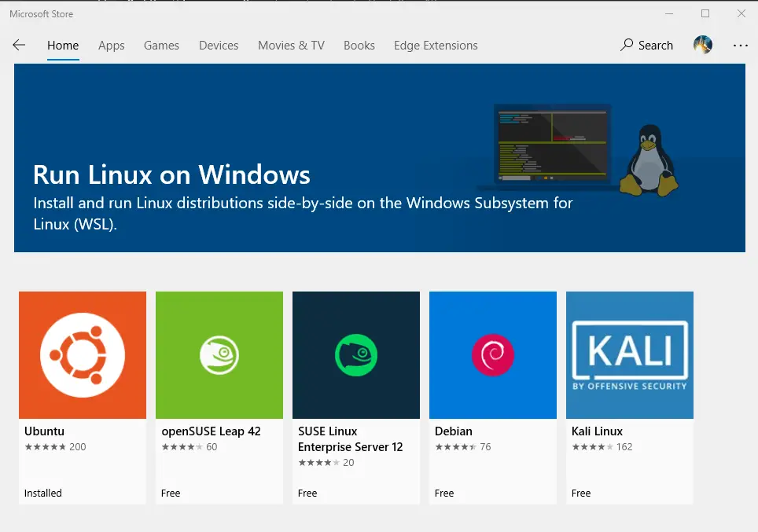Click the Free price under Debian
The height and width of the screenshot is (532, 758).
pos(444,493)
